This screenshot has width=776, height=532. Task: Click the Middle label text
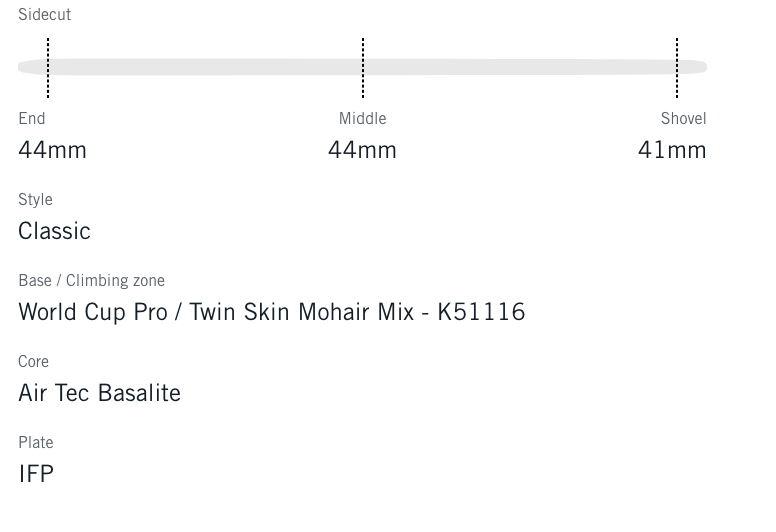tap(362, 118)
